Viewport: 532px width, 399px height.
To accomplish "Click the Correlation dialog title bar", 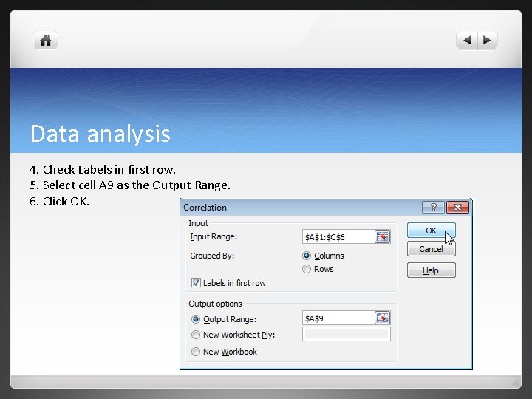I will [300, 208].
